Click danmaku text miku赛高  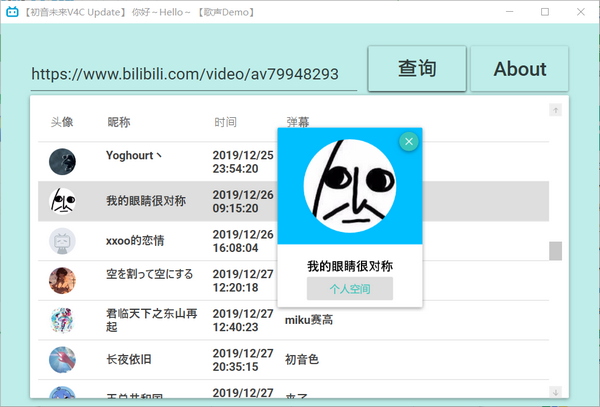coord(309,320)
